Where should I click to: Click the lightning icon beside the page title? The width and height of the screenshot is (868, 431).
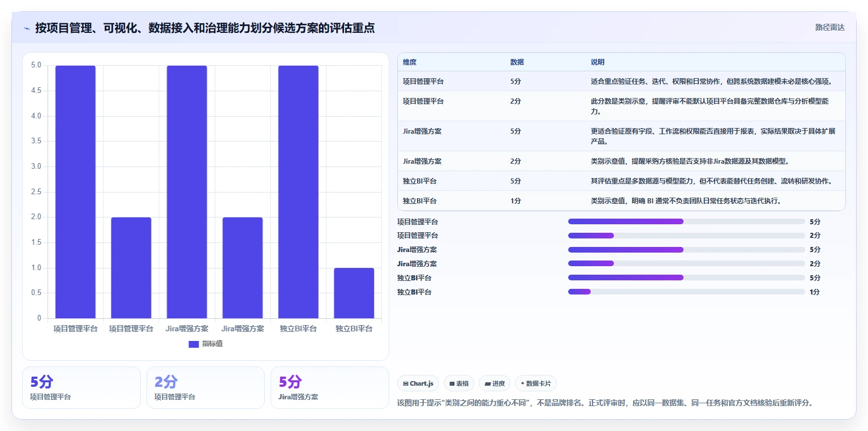point(27,28)
